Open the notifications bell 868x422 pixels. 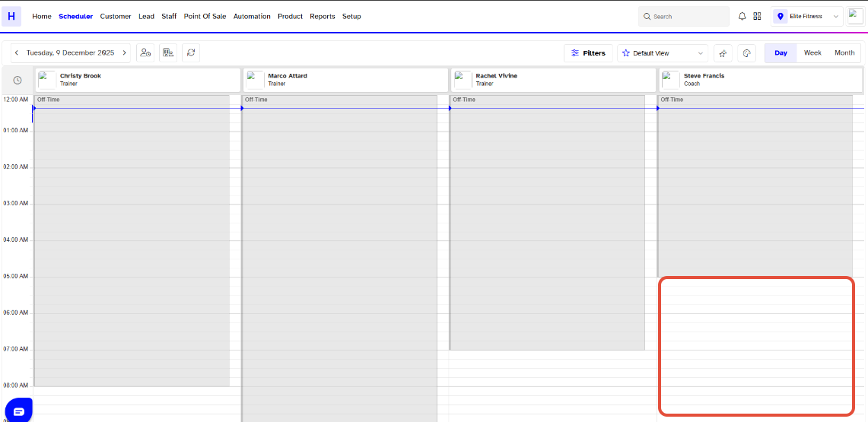point(742,17)
